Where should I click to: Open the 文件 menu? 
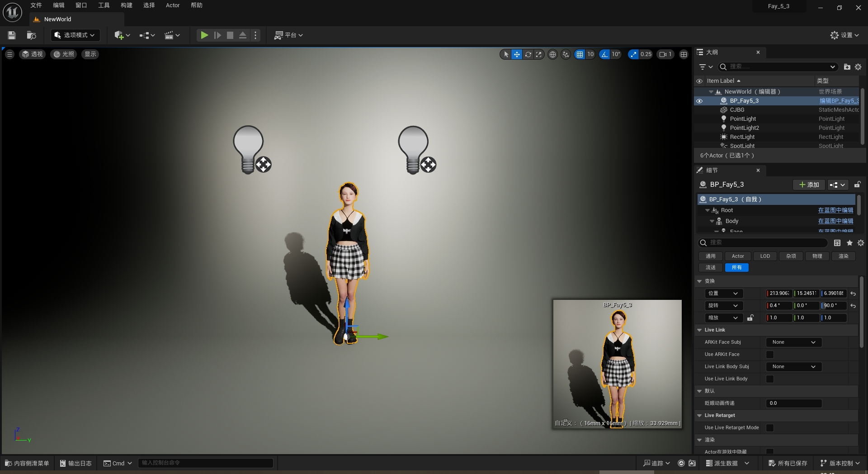point(36,5)
